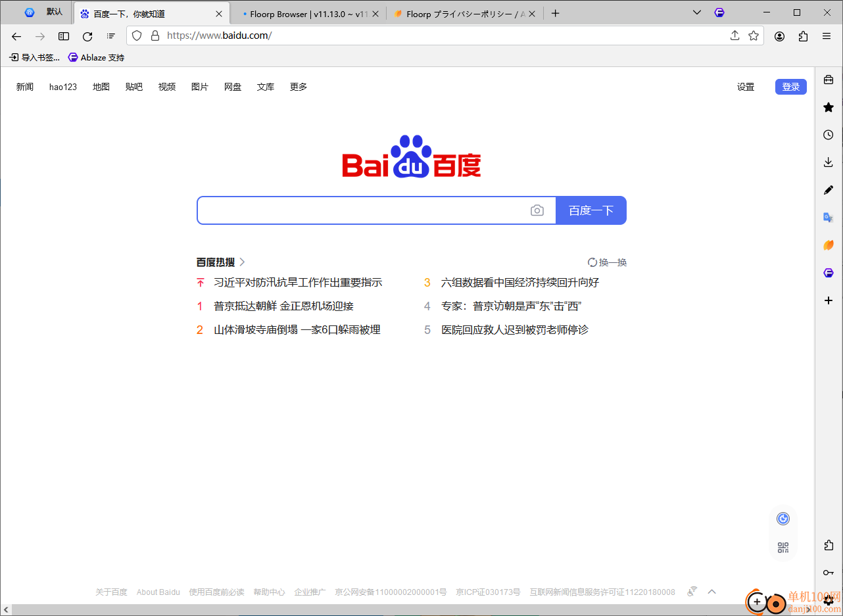
Task: Open the hao123 link
Action: click(63, 87)
